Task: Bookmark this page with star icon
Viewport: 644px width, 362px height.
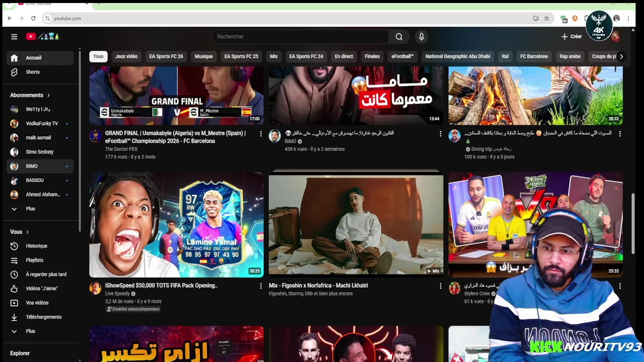Action: (546, 18)
